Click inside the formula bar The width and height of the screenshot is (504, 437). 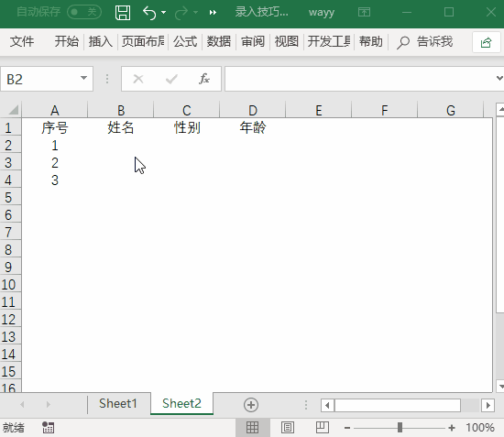(359, 79)
